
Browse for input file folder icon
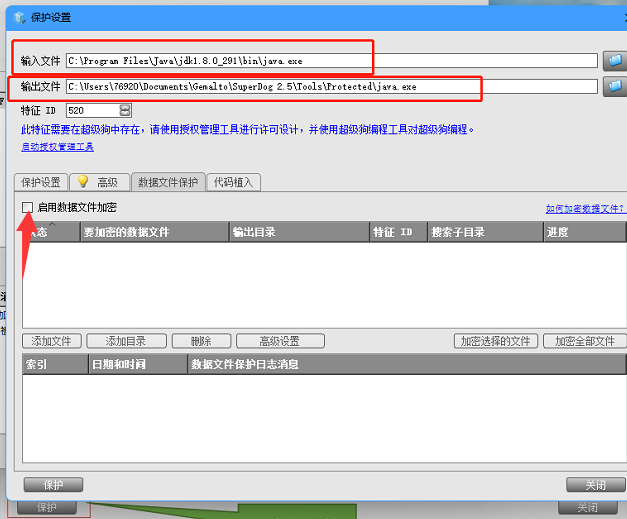coord(615,61)
